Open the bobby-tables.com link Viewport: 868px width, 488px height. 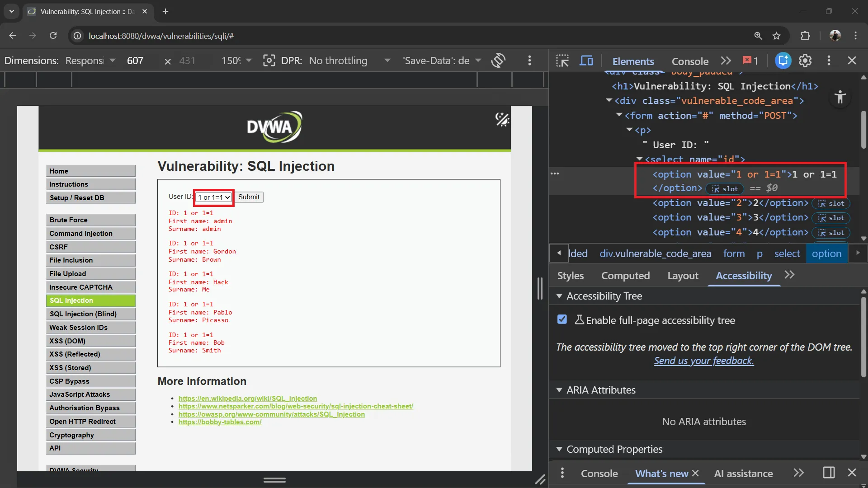click(220, 422)
